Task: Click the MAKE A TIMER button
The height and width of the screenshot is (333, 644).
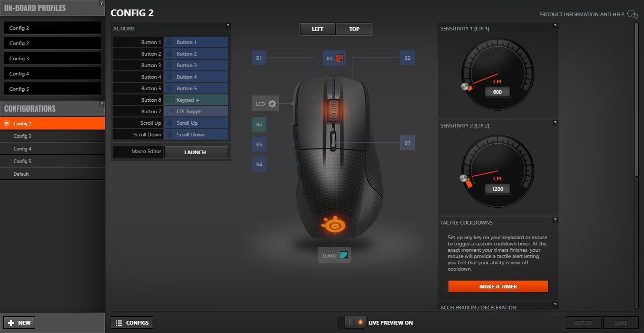Action: click(x=498, y=286)
